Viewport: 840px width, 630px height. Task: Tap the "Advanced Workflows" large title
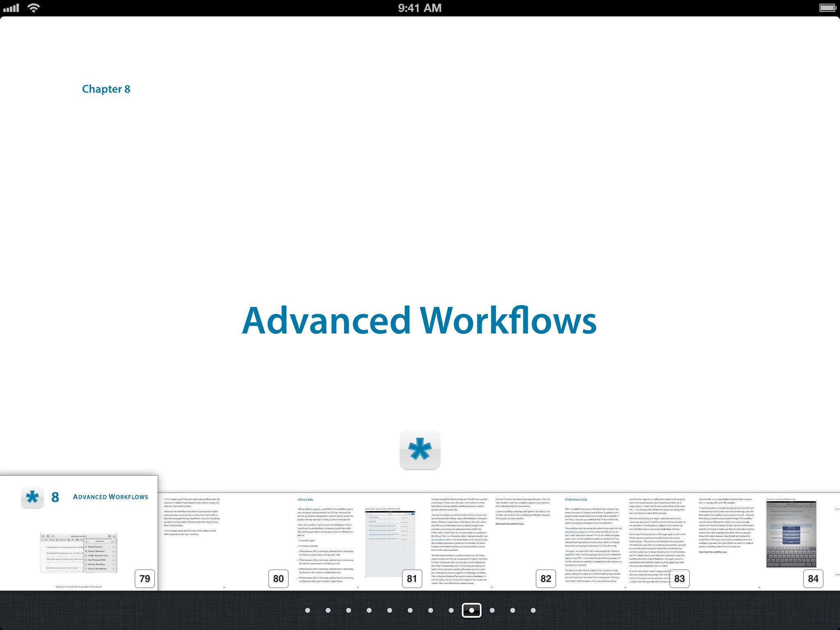tap(419, 321)
